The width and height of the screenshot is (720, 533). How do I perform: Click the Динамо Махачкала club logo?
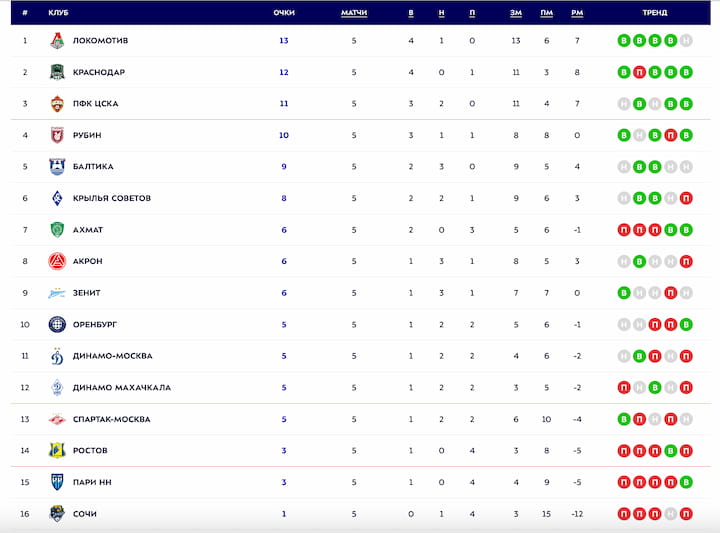(57, 387)
